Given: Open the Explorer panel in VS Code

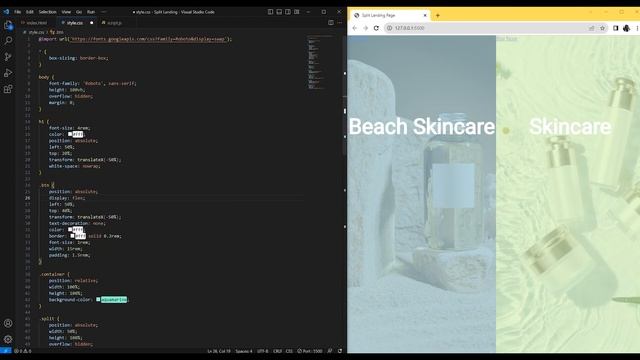Looking at the screenshot, I should (x=8, y=25).
